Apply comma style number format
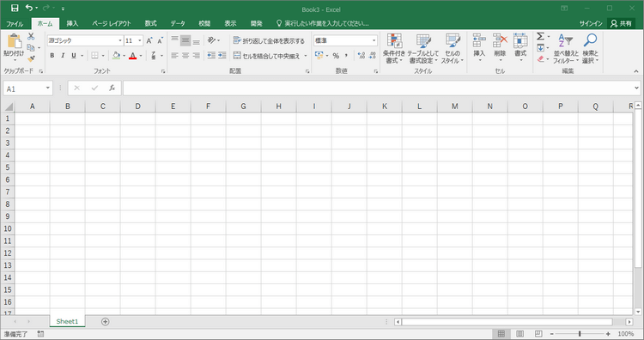Screen dimensions: 644x340 pyautogui.click(x=346, y=56)
